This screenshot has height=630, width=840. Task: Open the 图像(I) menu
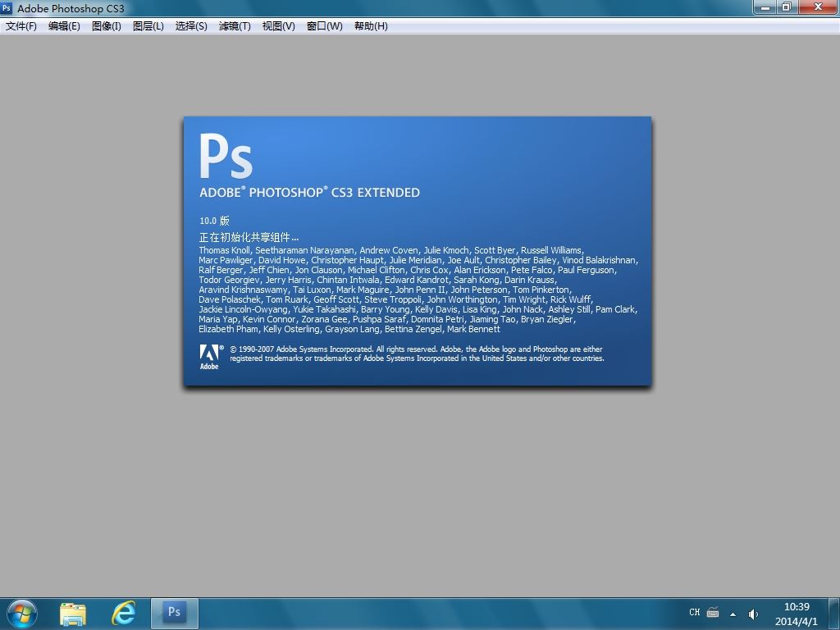pos(106,25)
